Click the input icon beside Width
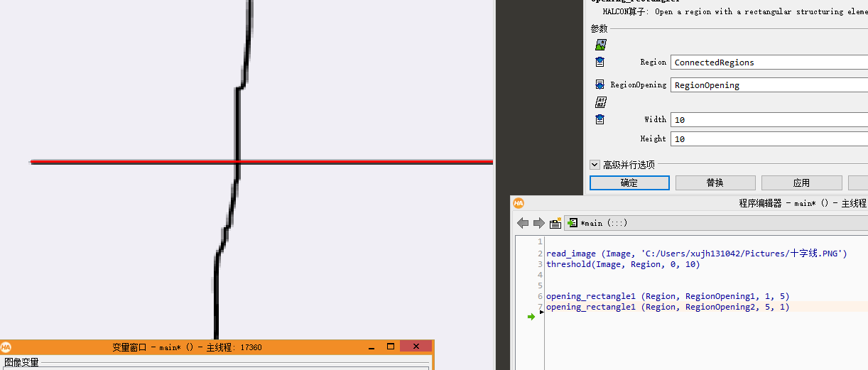Image resolution: width=868 pixels, height=370 pixels. pyautogui.click(x=600, y=119)
